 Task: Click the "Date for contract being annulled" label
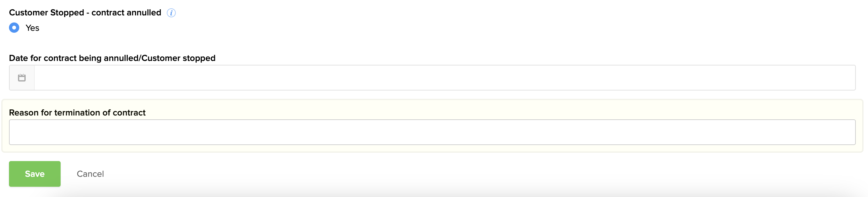point(112,58)
